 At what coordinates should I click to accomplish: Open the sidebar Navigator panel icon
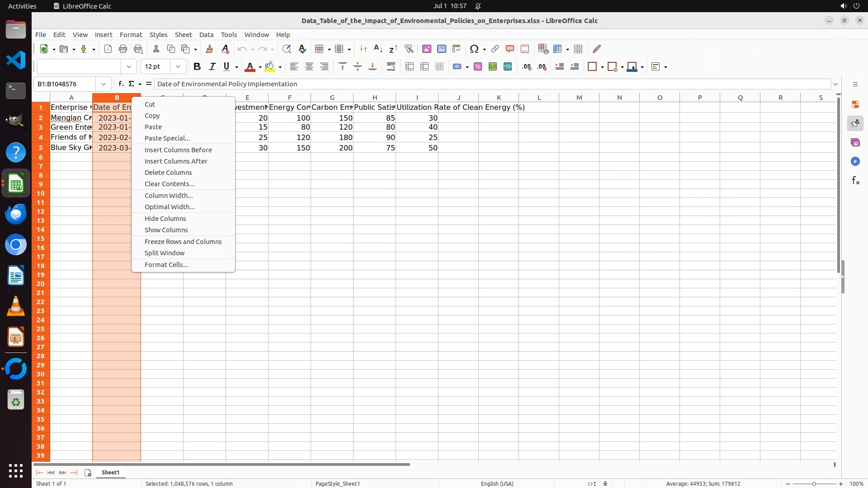[x=855, y=161]
